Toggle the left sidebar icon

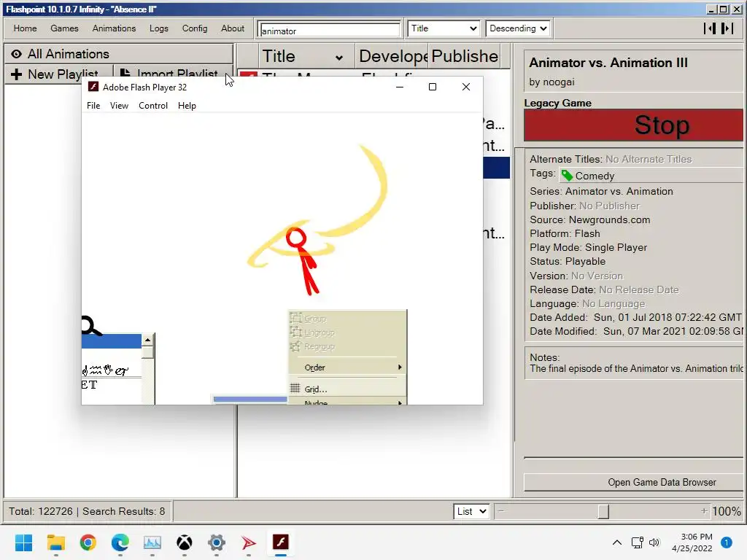[x=709, y=28]
